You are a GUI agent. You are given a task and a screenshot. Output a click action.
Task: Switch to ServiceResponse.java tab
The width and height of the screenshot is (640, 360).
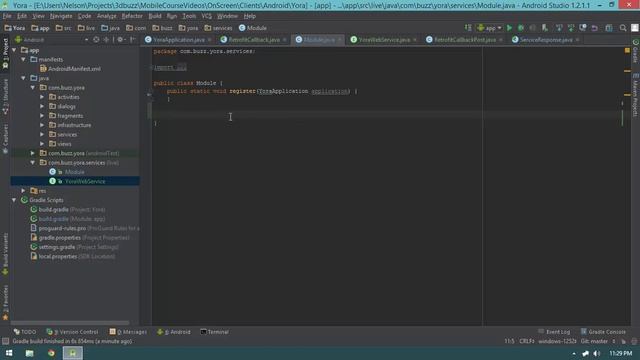[x=546, y=40]
